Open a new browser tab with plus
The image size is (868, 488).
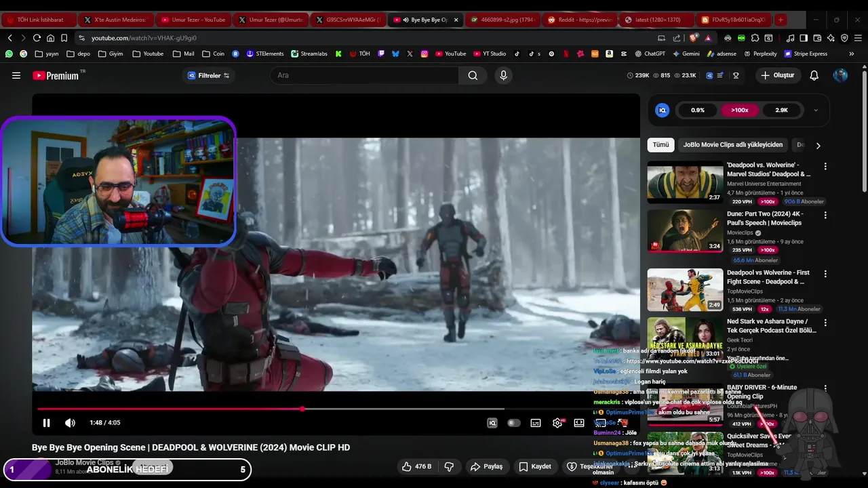tap(781, 20)
